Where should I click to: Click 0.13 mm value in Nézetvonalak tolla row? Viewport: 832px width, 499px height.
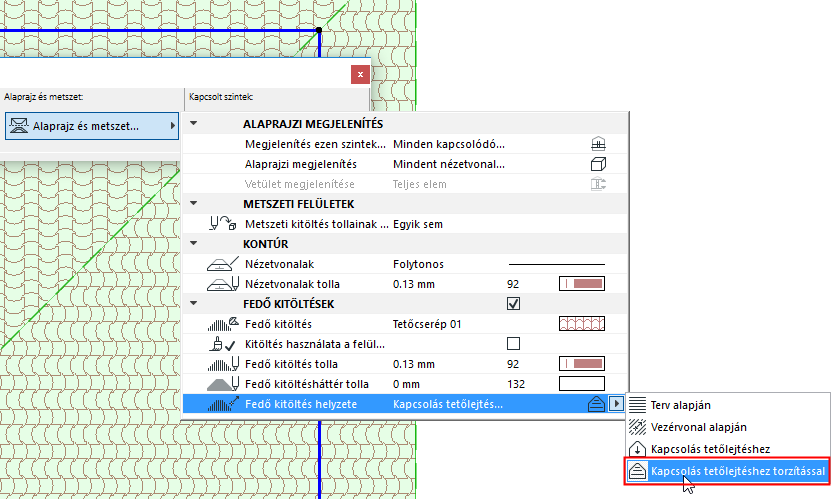pos(413,285)
